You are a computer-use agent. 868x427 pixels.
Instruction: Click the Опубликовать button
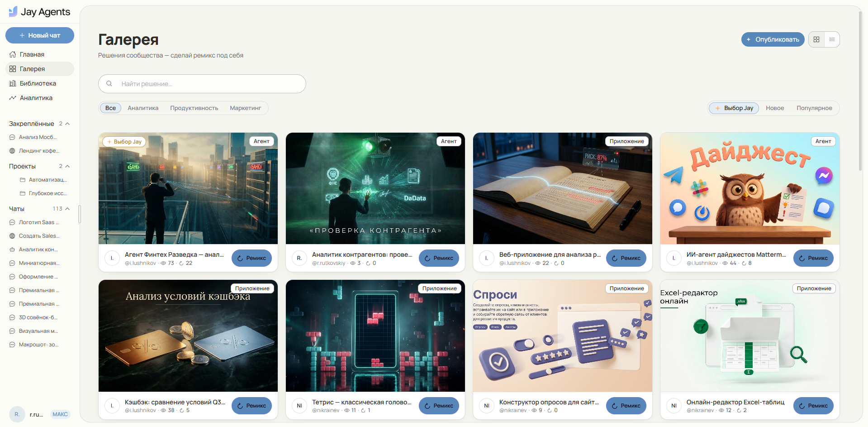[x=773, y=39]
